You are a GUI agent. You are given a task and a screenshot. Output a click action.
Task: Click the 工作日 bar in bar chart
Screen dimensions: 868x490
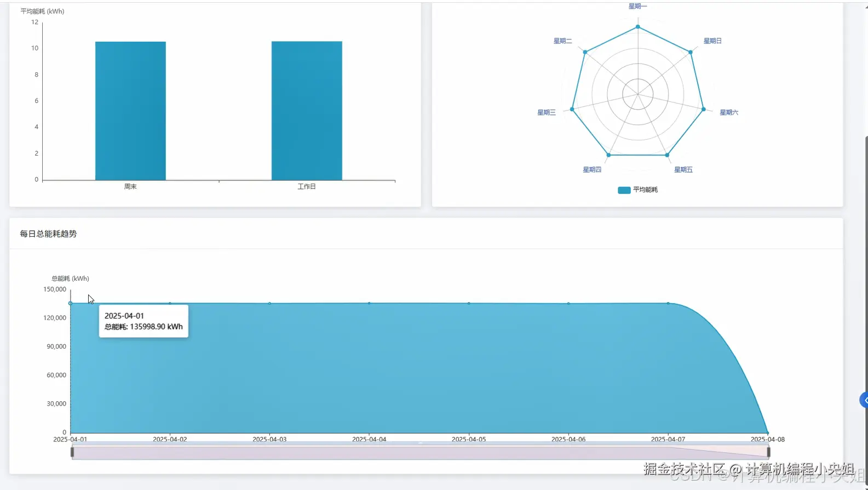click(307, 111)
